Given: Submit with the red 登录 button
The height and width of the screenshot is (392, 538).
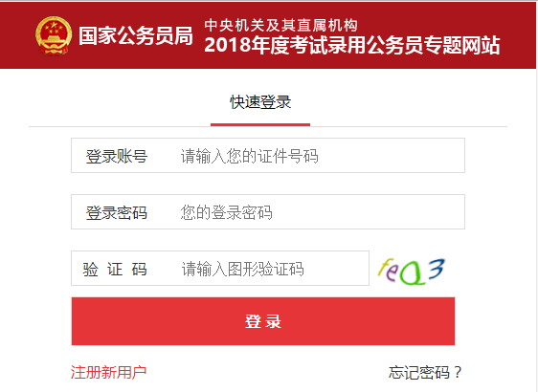Looking at the screenshot, I should (x=263, y=321).
